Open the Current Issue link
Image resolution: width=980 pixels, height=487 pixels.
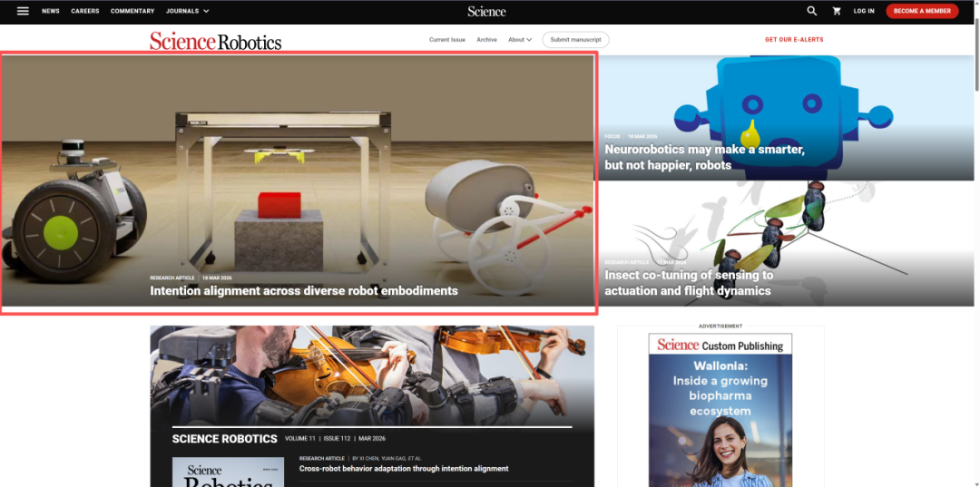[447, 40]
